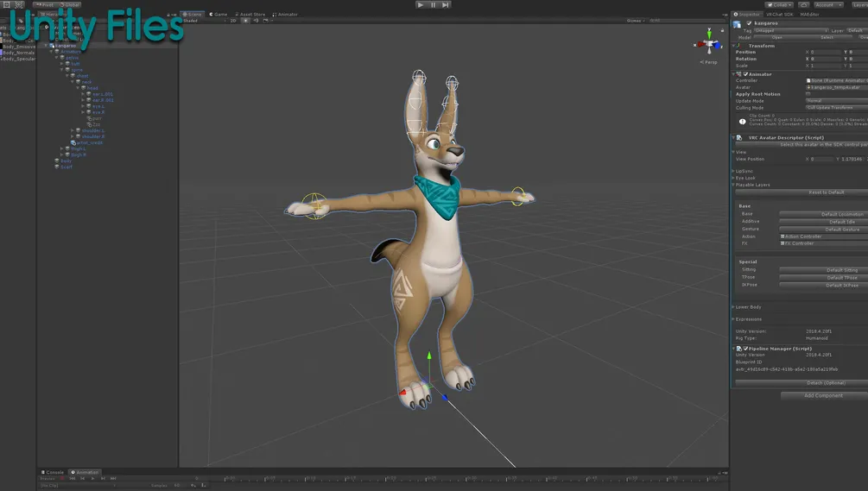868x491 pixels.
Task: Click the Default TPose button
Action: coord(824,278)
